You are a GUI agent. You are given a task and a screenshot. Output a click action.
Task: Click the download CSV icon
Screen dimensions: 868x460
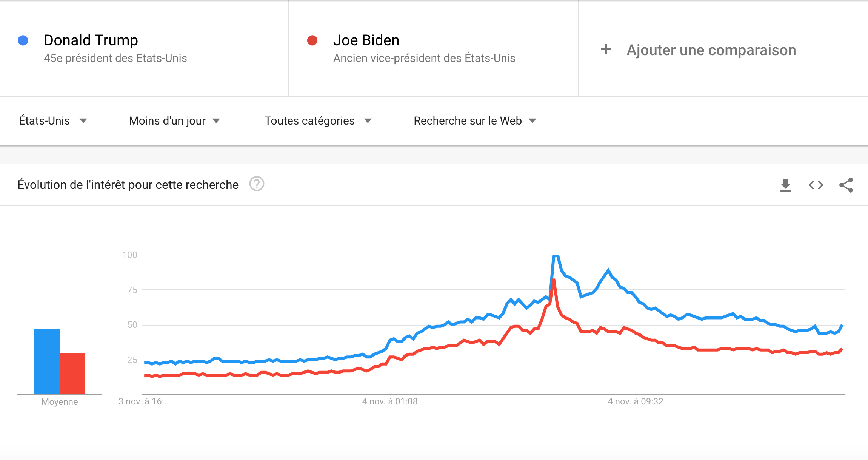[785, 185]
